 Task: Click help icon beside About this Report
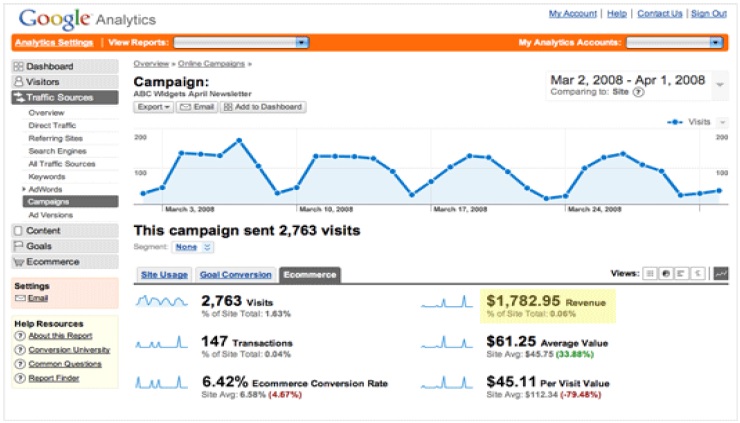pyautogui.click(x=20, y=335)
